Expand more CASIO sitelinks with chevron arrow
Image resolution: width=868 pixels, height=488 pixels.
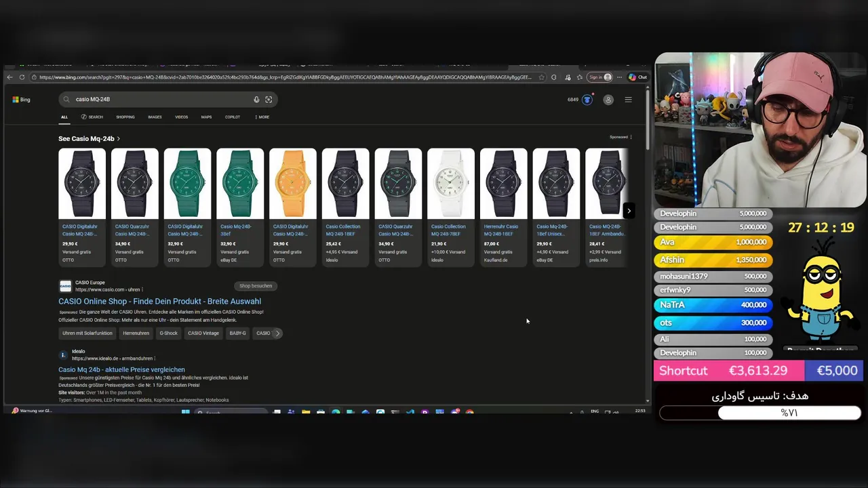coord(277,333)
